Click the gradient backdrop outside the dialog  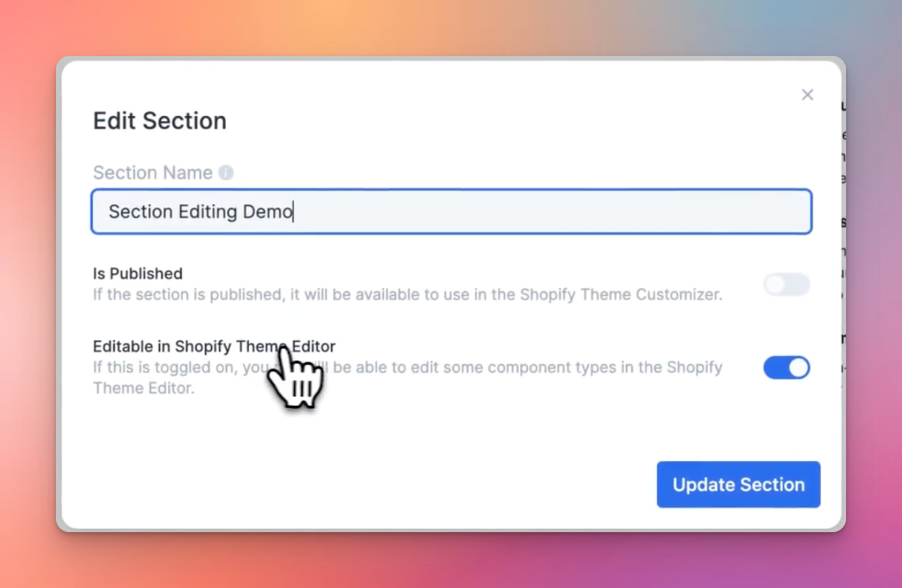click(x=450, y=27)
